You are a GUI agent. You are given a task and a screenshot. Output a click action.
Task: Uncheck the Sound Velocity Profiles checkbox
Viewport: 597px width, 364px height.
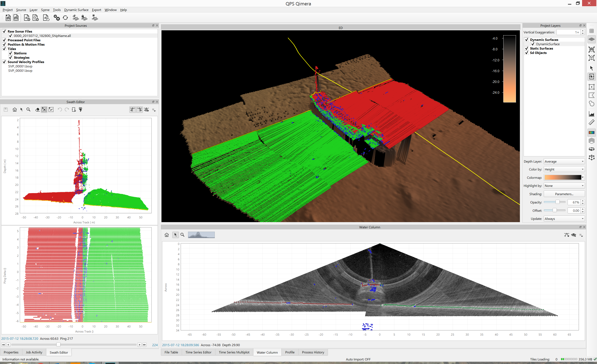coord(4,62)
